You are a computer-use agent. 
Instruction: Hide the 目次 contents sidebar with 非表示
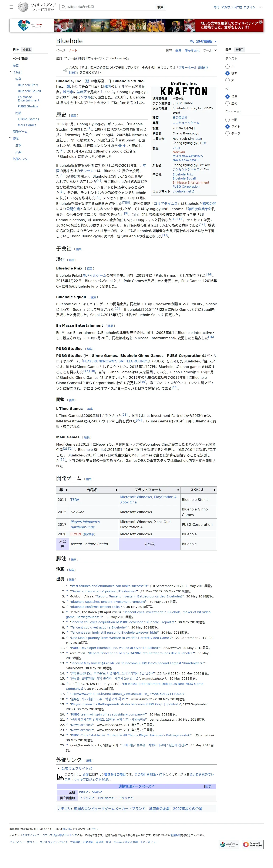click(27, 50)
